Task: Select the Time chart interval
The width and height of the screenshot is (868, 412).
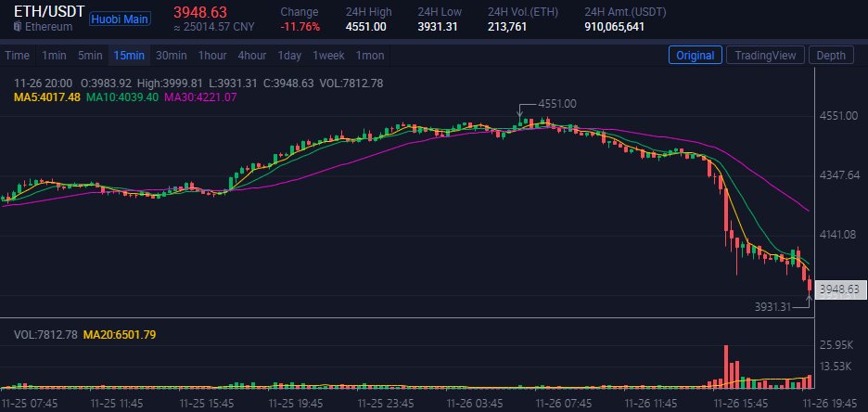Action: [18, 56]
